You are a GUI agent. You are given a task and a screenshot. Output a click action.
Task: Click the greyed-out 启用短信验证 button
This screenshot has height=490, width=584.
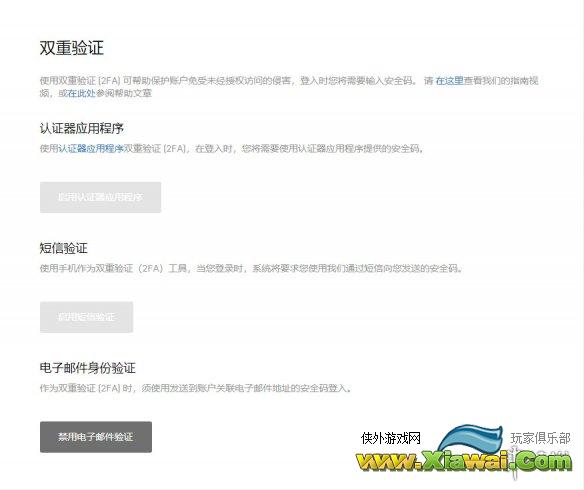pyautogui.click(x=86, y=317)
